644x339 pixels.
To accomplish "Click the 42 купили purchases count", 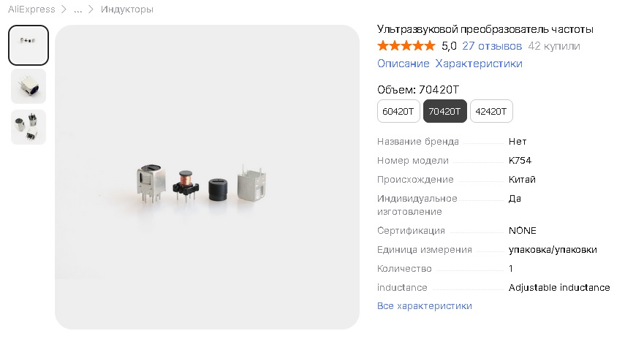I will click(554, 46).
